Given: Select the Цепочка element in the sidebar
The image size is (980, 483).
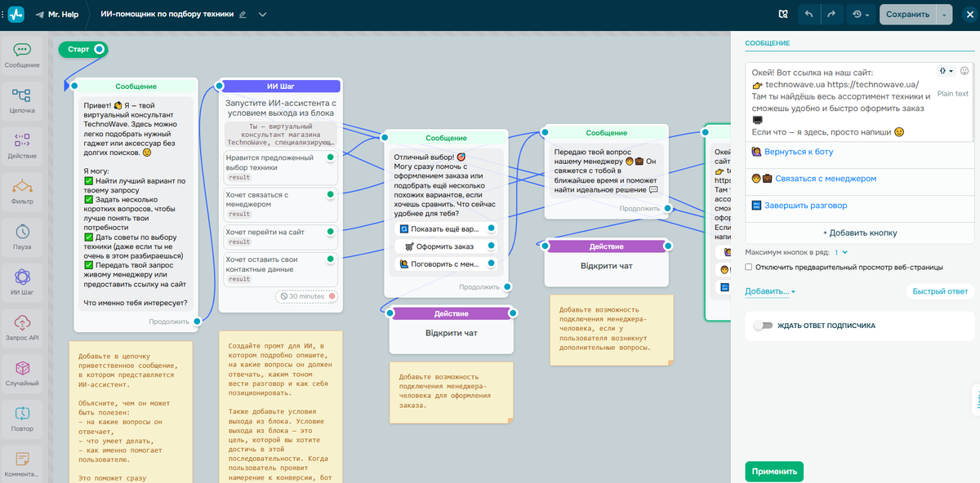Looking at the screenshot, I should coord(22,100).
